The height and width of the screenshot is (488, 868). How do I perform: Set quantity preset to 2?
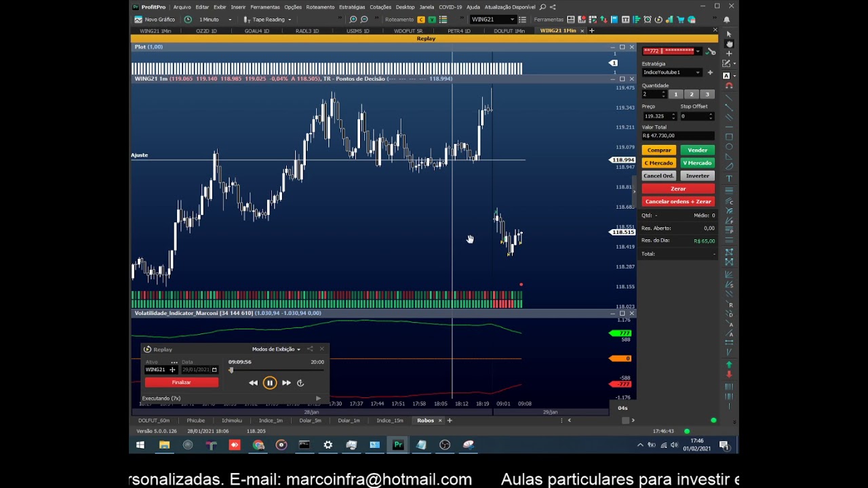tap(691, 94)
